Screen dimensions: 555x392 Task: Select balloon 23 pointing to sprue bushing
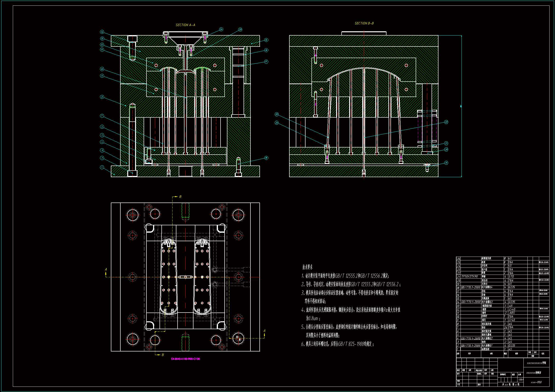pos(240,29)
